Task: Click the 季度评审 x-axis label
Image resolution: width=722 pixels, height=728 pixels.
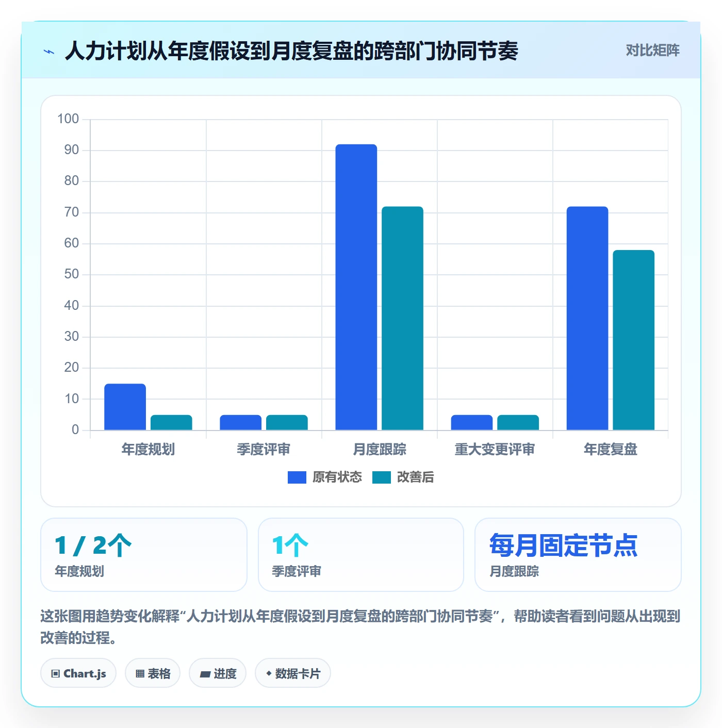Action: click(264, 450)
